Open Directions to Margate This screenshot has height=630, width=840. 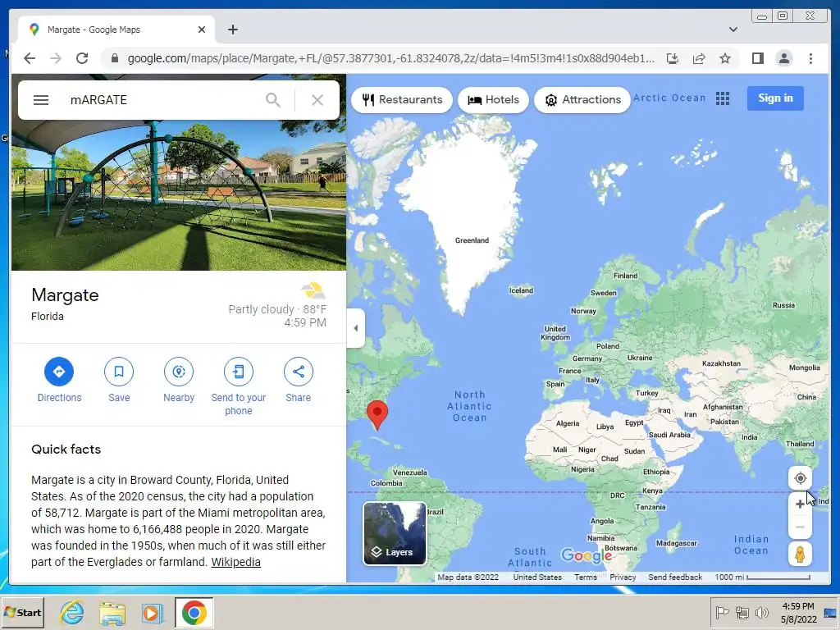pos(59,380)
